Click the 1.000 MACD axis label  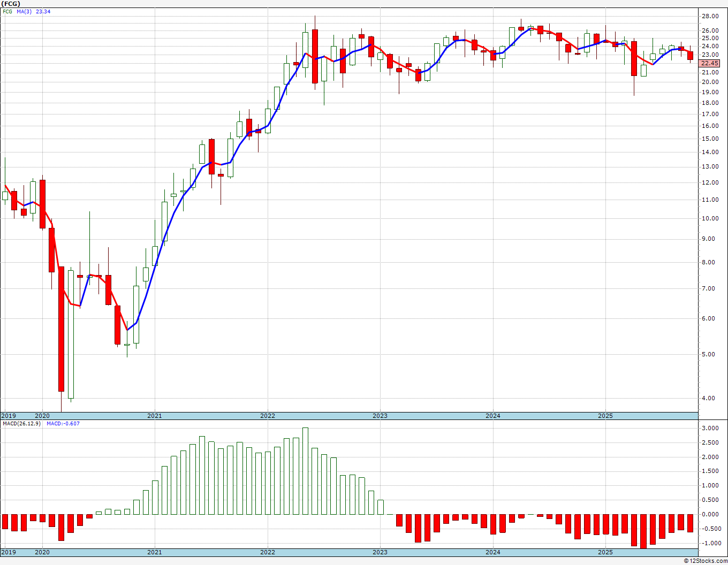click(709, 486)
